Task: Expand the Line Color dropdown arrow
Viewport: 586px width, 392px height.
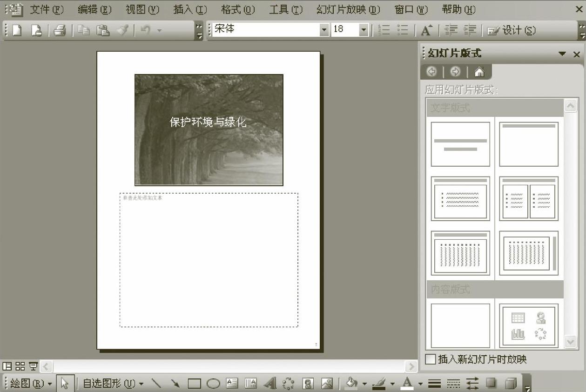Action: 392,384
